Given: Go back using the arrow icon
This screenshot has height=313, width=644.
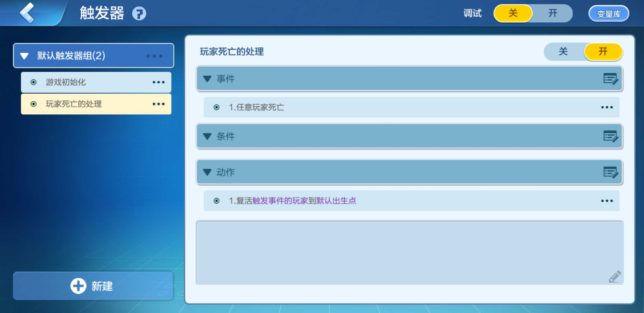Looking at the screenshot, I should coord(27,12).
